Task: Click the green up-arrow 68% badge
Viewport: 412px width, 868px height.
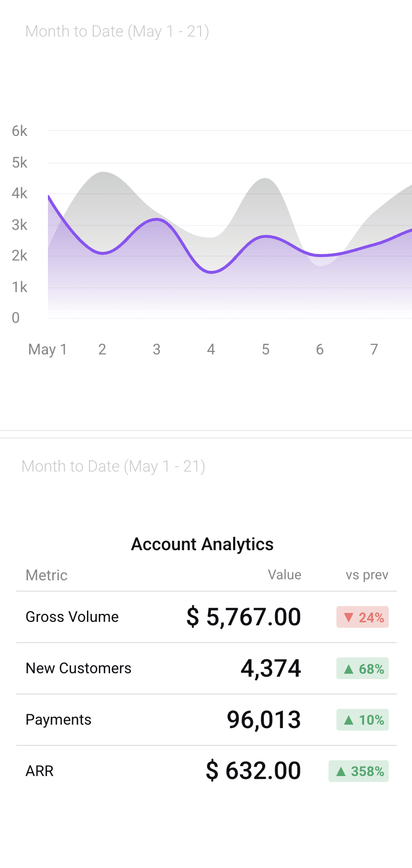Action: pos(363,668)
